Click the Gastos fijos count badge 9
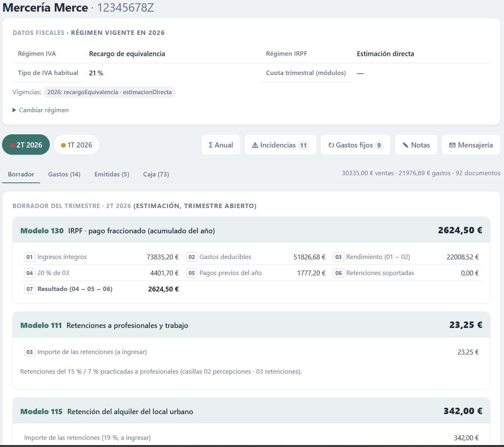Image resolution: width=504 pixels, height=447 pixels. 379,145
